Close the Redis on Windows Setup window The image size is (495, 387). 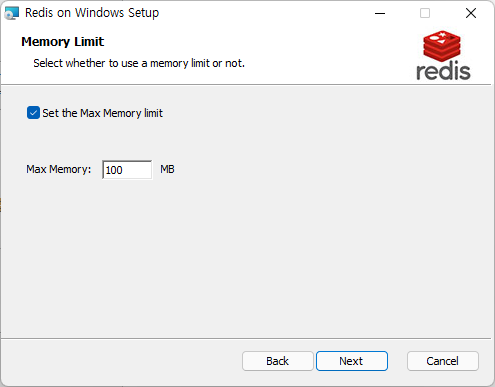471,13
